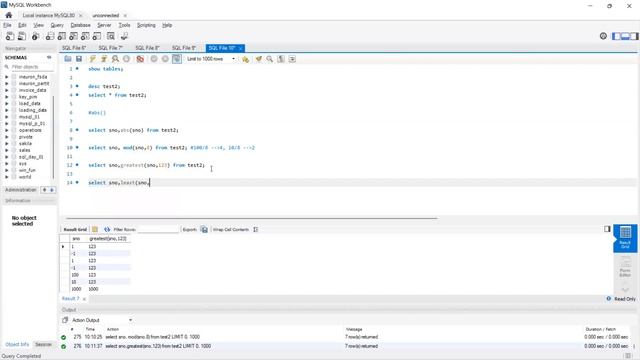Expand the sales schema
Screen dimensions: 640x360
[x=7, y=150]
